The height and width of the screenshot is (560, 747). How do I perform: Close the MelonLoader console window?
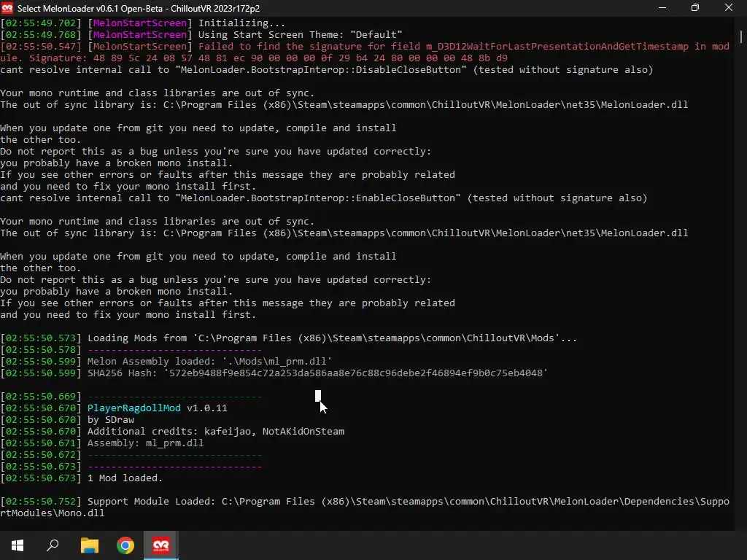point(729,7)
